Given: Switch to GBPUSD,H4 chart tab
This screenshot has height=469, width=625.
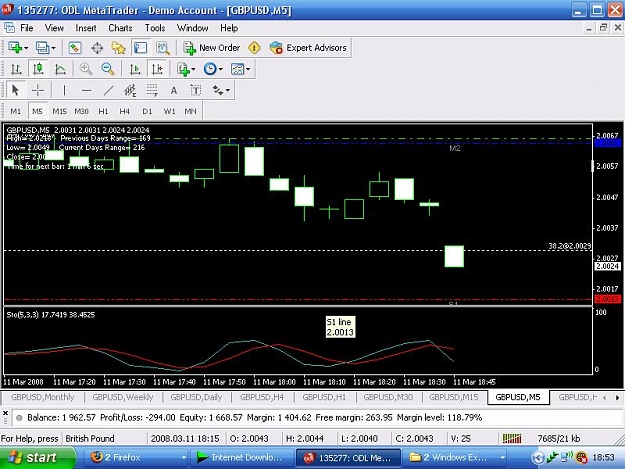Looking at the screenshot, I should pos(262,397).
